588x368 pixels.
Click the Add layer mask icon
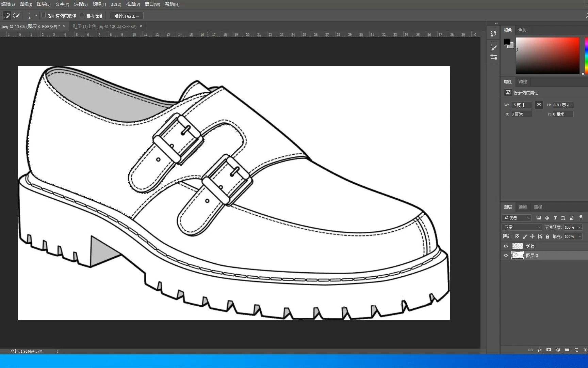coord(549,350)
